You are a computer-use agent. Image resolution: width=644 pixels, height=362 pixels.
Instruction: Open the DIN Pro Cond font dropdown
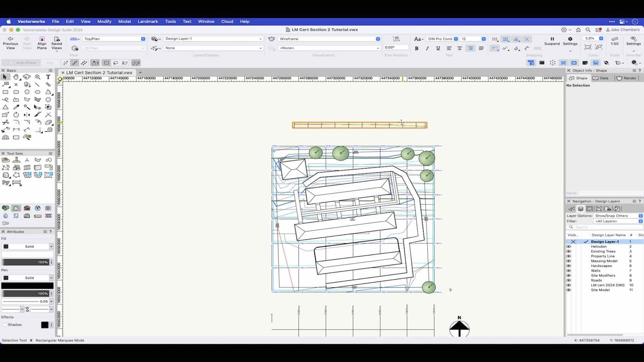point(442,39)
